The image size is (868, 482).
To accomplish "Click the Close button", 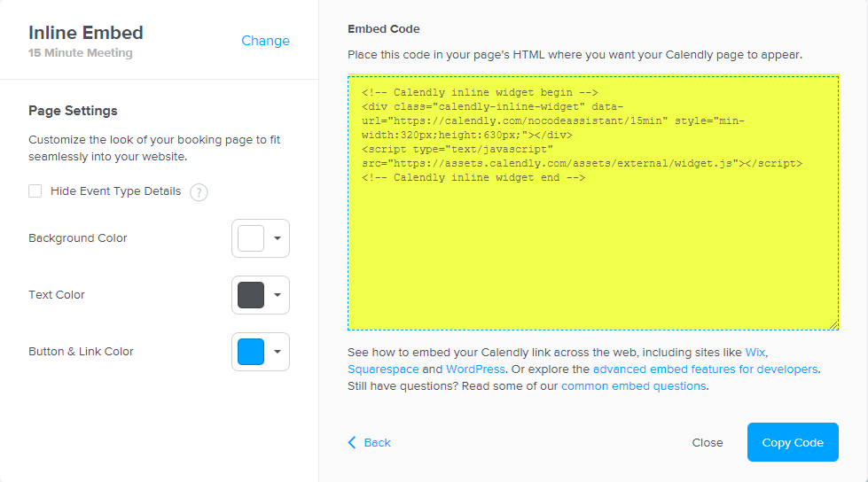I will [707, 442].
